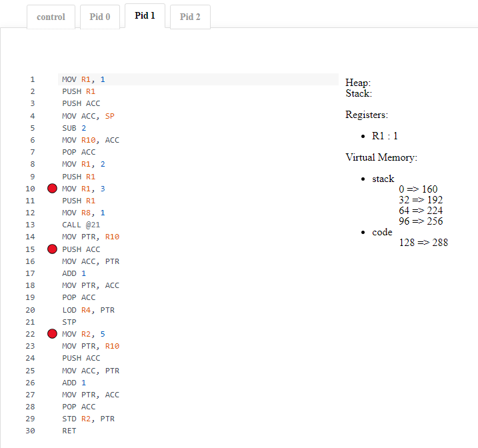Image resolution: width=478 pixels, height=448 pixels.
Task: Click code line 'MOV R1, 3'
Action: tap(83, 189)
